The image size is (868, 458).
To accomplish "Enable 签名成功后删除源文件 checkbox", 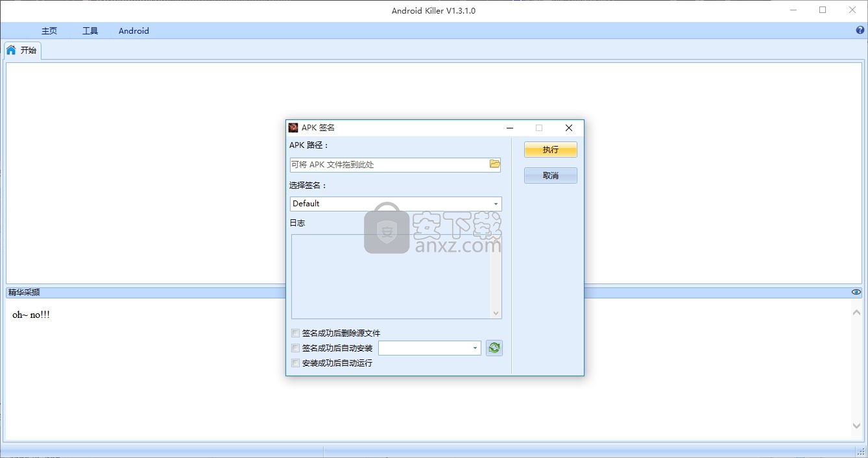I will pos(296,333).
